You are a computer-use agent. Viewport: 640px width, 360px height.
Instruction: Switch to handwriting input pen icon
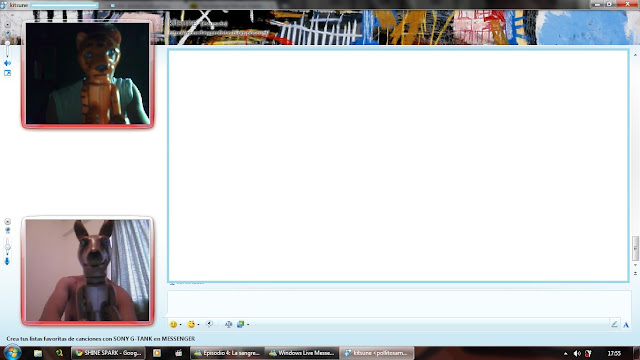point(614,324)
